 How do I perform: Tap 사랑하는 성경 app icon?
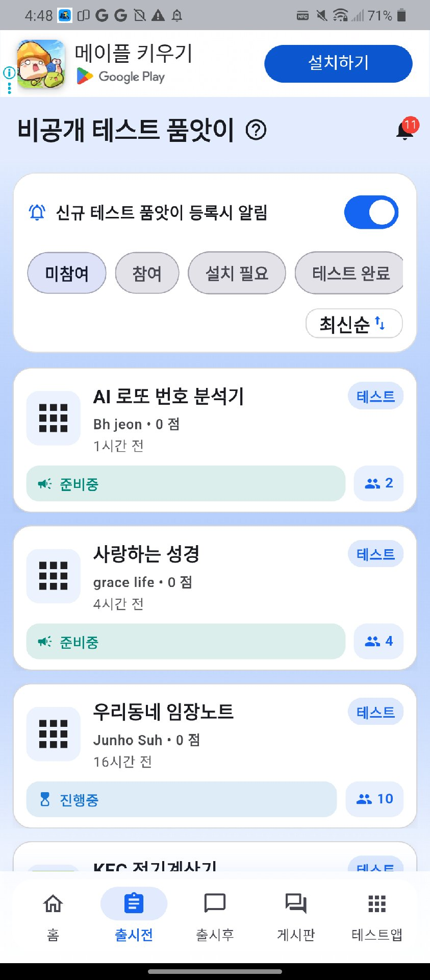[x=54, y=576]
